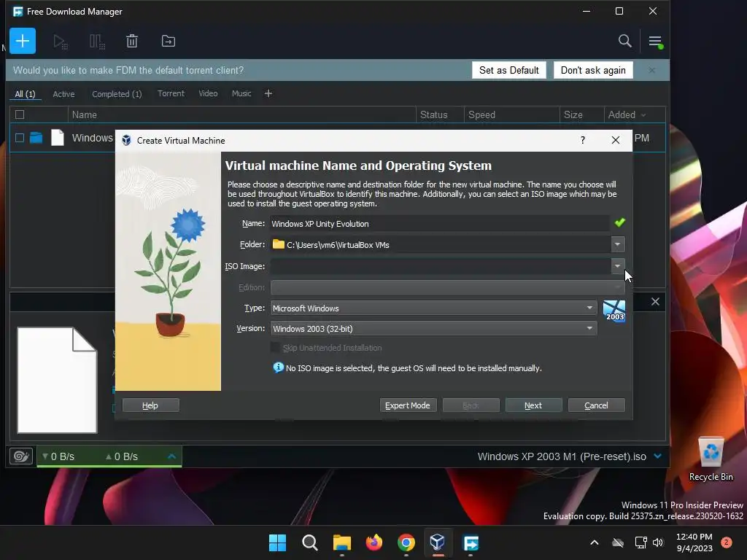
Task: Switch to the All (1) tab
Action: click(26, 94)
